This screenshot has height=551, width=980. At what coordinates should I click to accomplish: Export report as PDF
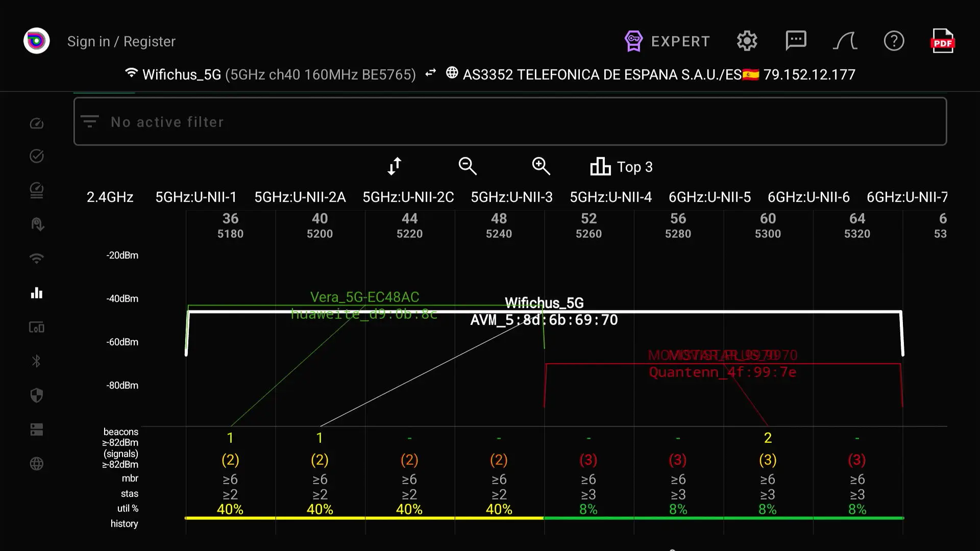point(942,41)
